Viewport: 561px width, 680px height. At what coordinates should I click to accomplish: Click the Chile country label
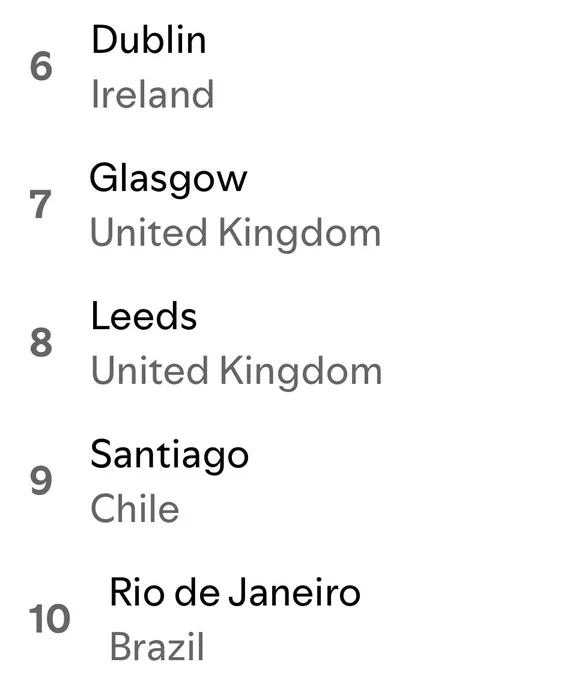(135, 508)
